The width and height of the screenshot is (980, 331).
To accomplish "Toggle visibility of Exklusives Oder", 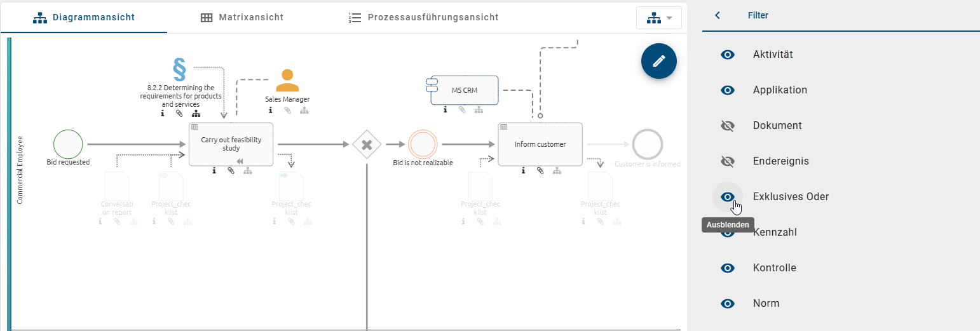I will (728, 197).
